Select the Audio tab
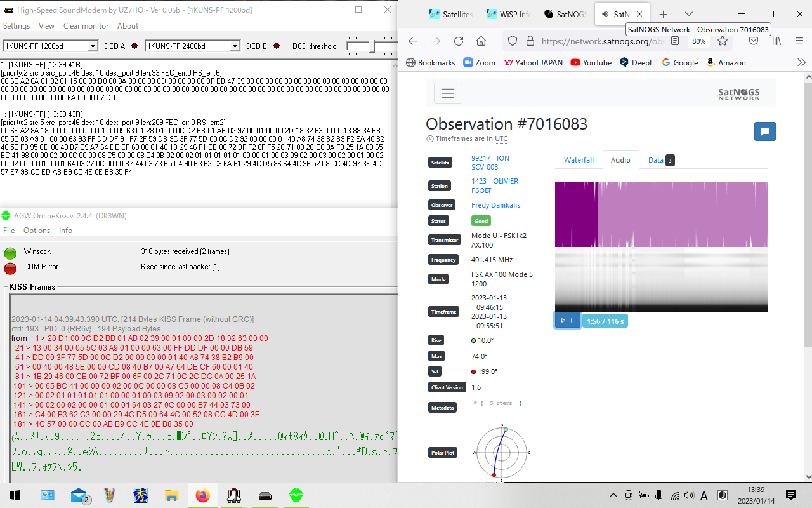This screenshot has width=812, height=508. pos(620,160)
